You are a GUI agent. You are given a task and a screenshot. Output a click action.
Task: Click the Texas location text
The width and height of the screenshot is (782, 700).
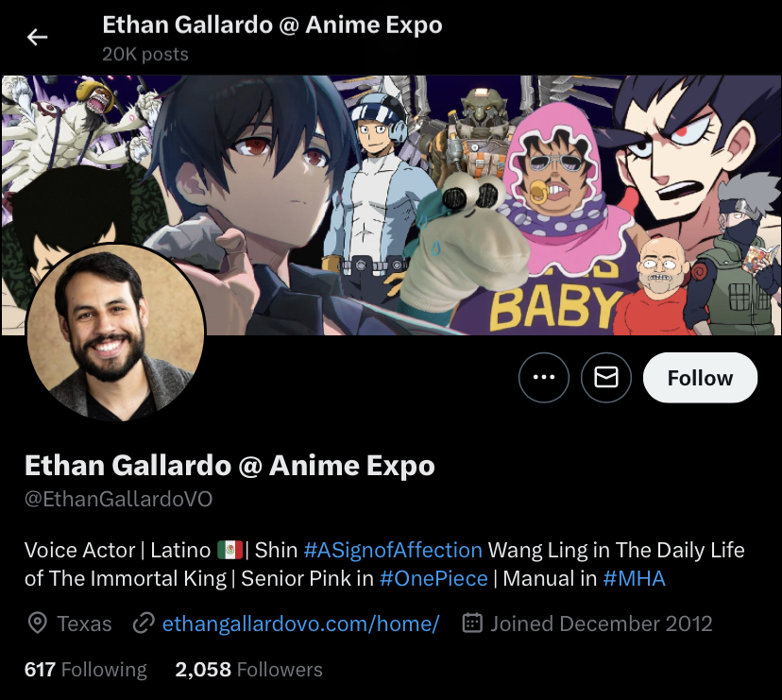84,623
